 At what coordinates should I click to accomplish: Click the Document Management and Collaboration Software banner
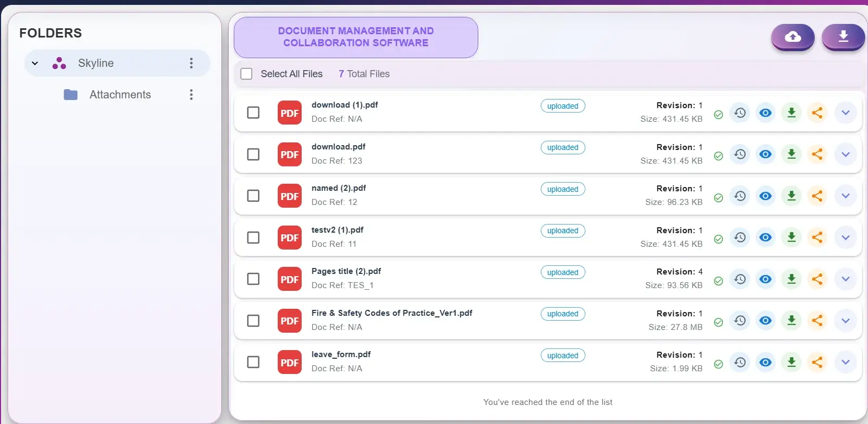click(356, 37)
